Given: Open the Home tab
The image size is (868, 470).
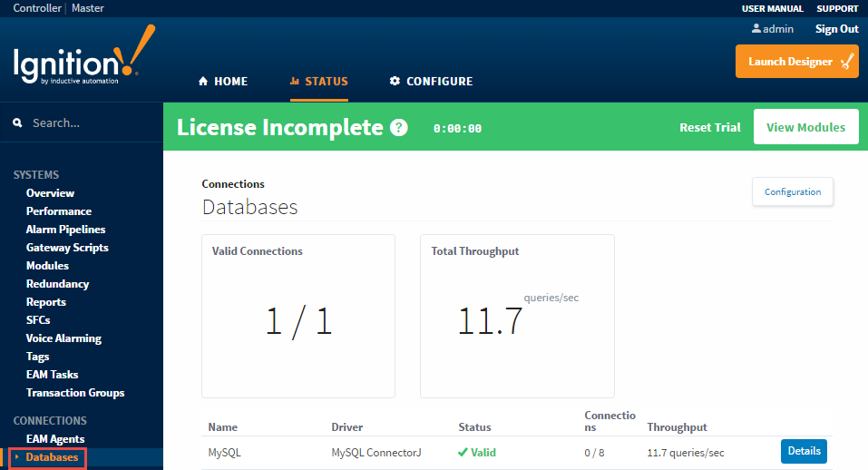Looking at the screenshot, I should point(222,82).
